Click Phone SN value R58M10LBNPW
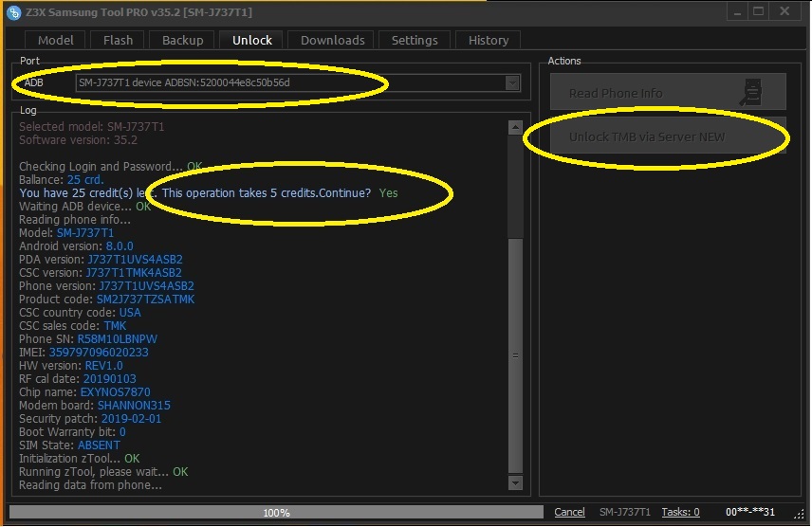This screenshot has height=527, width=812. coord(117,339)
